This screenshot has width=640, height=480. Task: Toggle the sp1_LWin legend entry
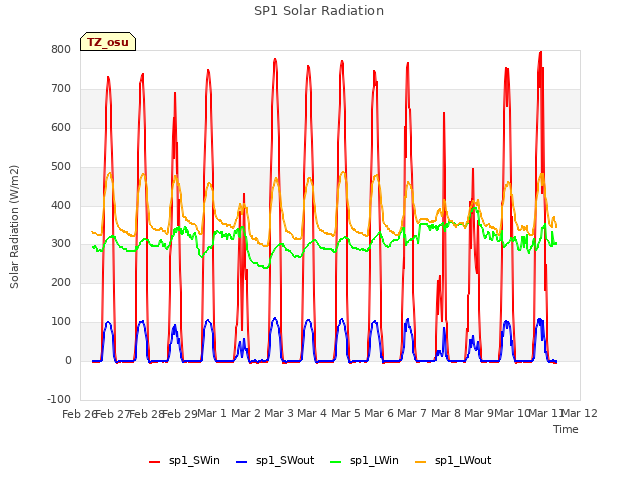pyautogui.click(x=364, y=461)
